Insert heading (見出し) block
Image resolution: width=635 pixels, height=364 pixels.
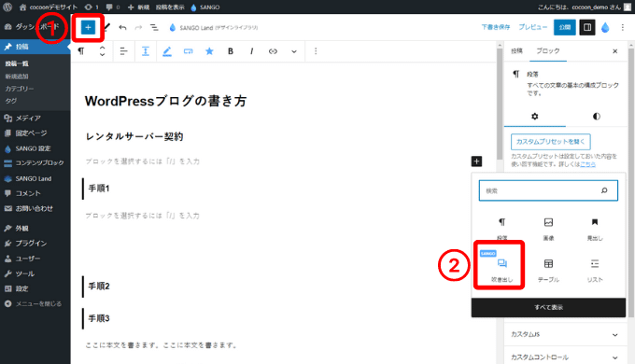[x=595, y=229]
